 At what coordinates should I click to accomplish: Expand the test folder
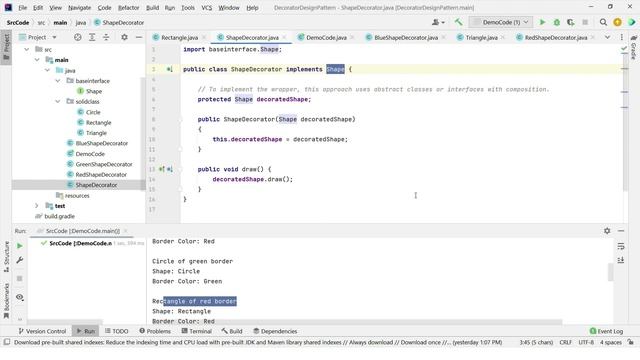[37, 206]
